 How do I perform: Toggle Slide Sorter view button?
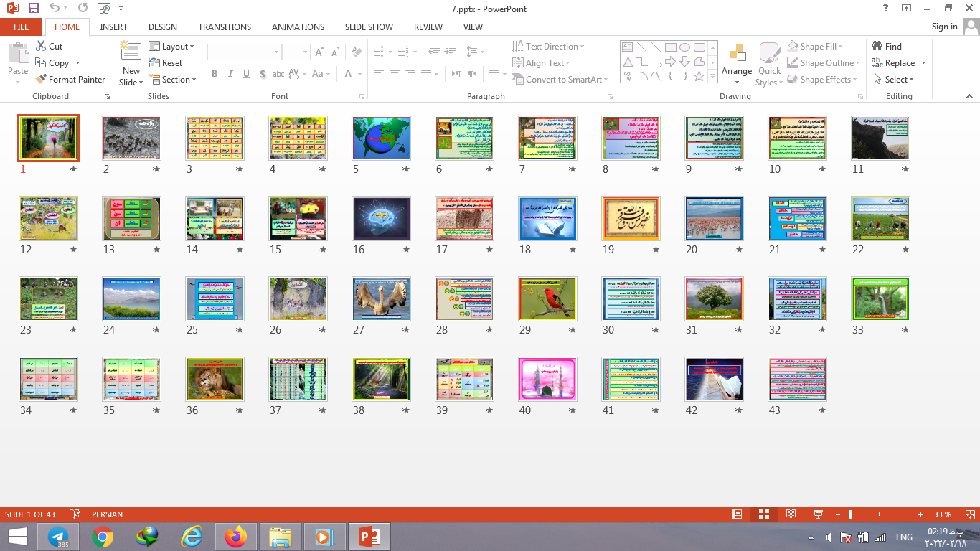pyautogui.click(x=764, y=514)
